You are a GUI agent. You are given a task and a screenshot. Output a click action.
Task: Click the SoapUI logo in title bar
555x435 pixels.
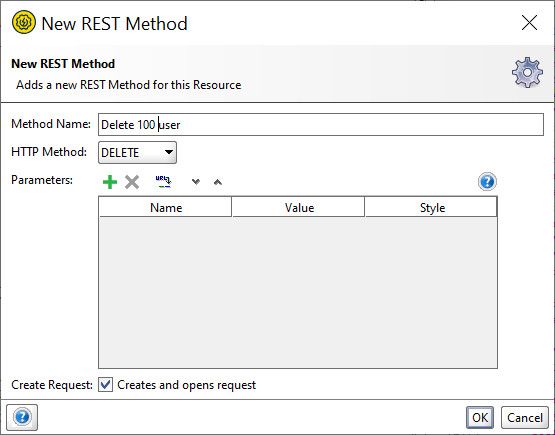coord(24,22)
